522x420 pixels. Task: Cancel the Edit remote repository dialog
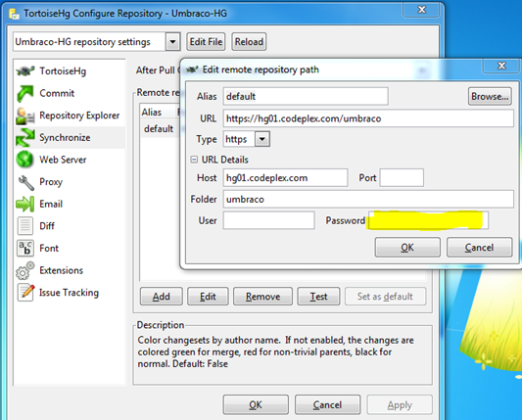(x=479, y=248)
